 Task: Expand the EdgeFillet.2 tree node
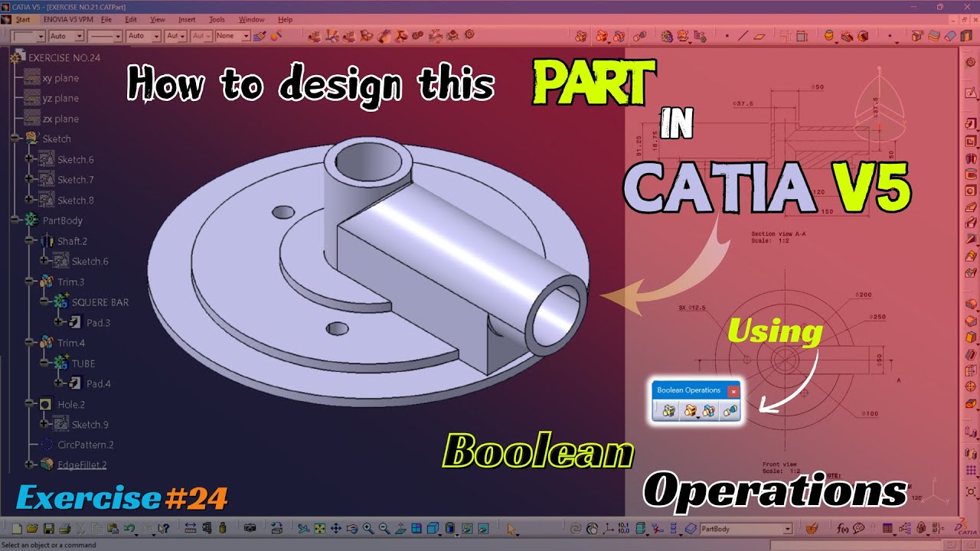point(29,464)
